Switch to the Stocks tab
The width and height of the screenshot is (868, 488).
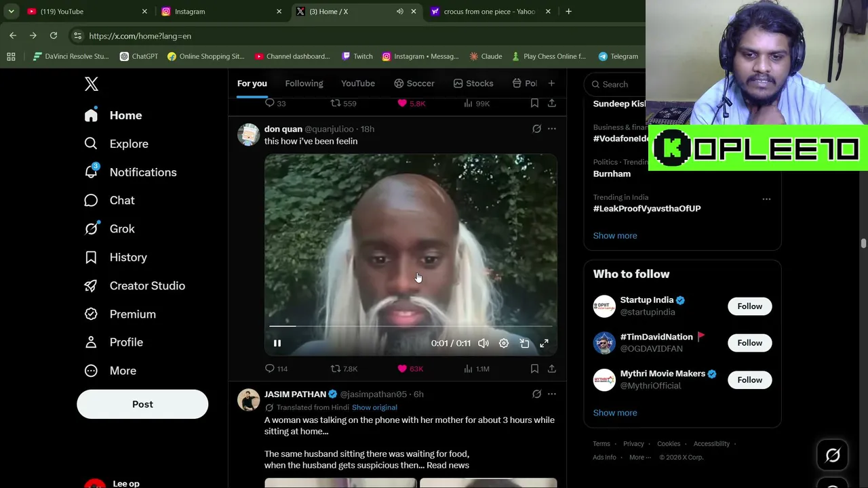tap(473, 83)
